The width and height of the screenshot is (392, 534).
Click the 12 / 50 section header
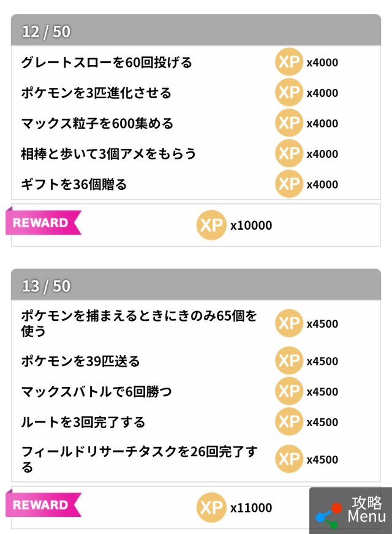(196, 31)
